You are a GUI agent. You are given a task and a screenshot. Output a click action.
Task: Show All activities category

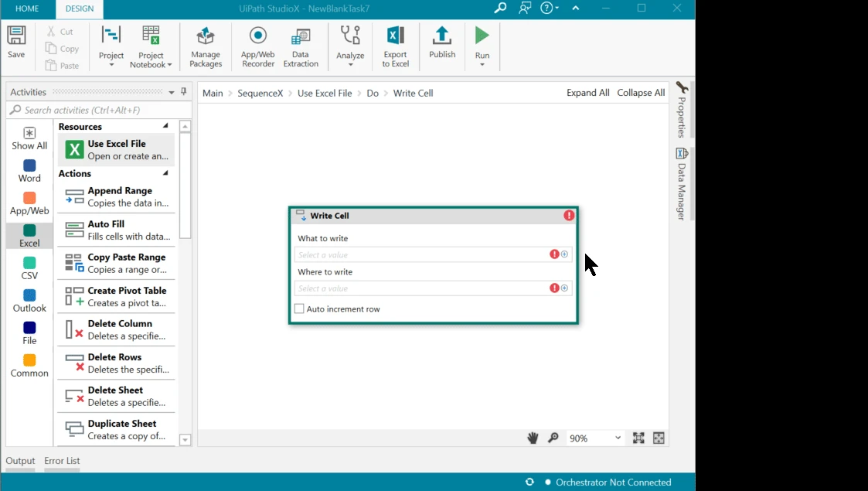29,138
